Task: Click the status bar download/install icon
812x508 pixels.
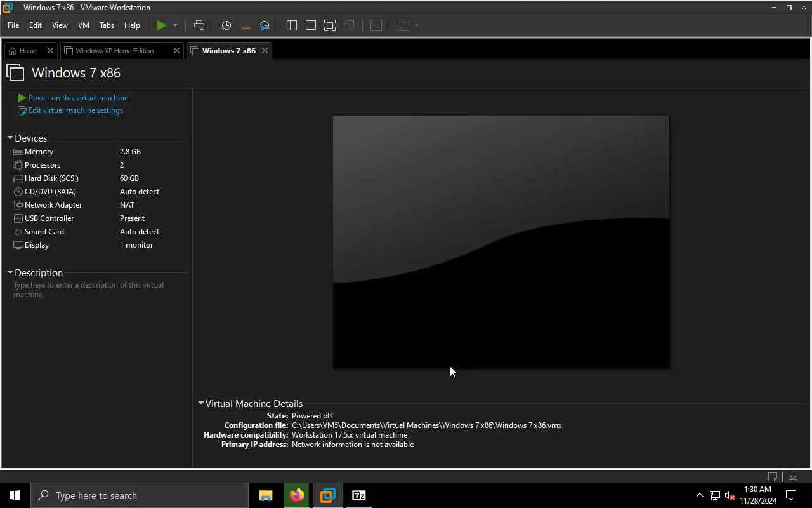Action: pos(793,476)
